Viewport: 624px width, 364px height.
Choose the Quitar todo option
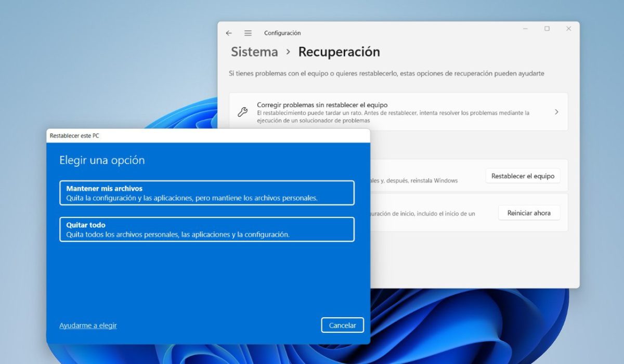tap(207, 229)
